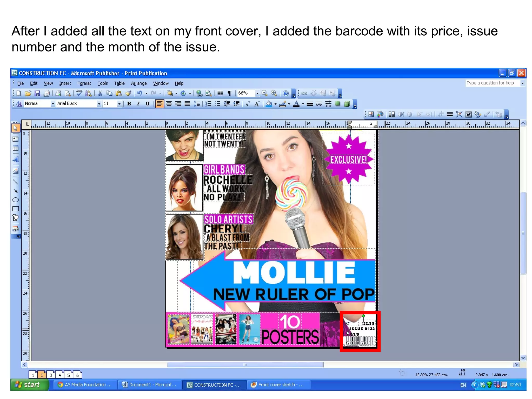
Task: Toggle special characters paragraph mark
Action: click(x=230, y=93)
